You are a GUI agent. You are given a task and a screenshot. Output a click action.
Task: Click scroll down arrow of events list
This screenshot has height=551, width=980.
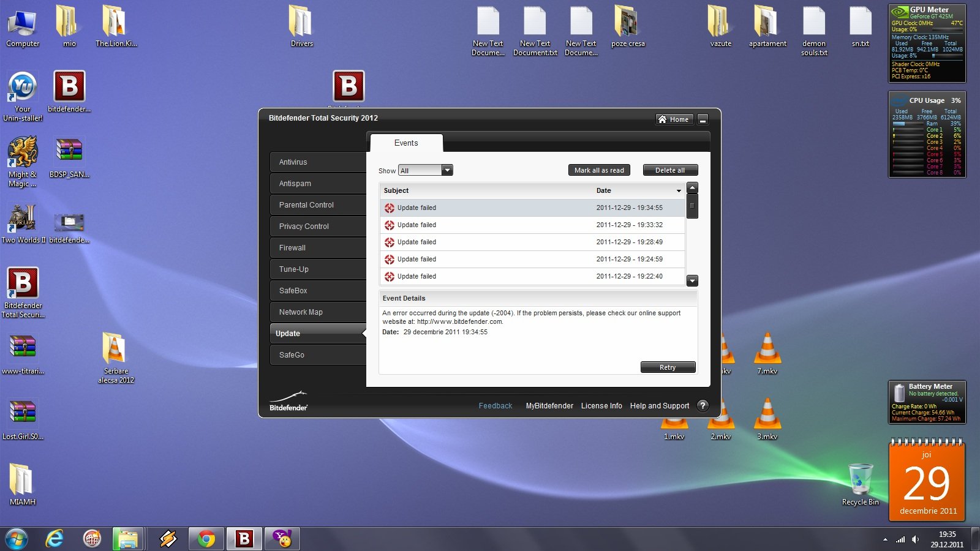[692, 281]
